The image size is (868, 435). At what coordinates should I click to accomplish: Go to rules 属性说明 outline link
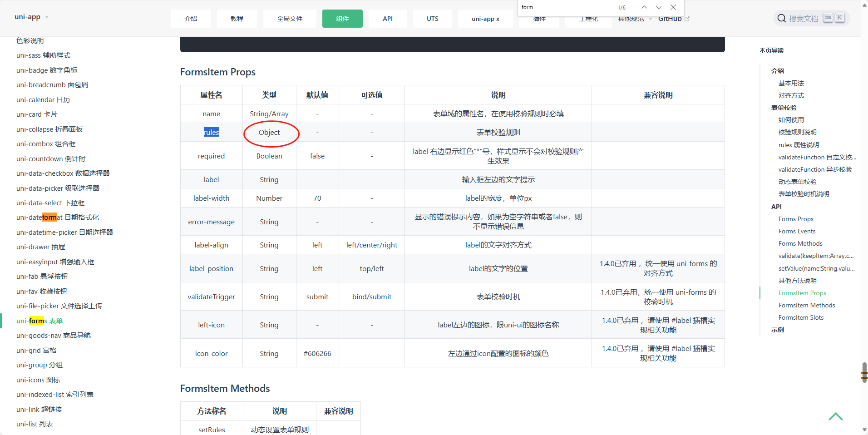point(799,145)
